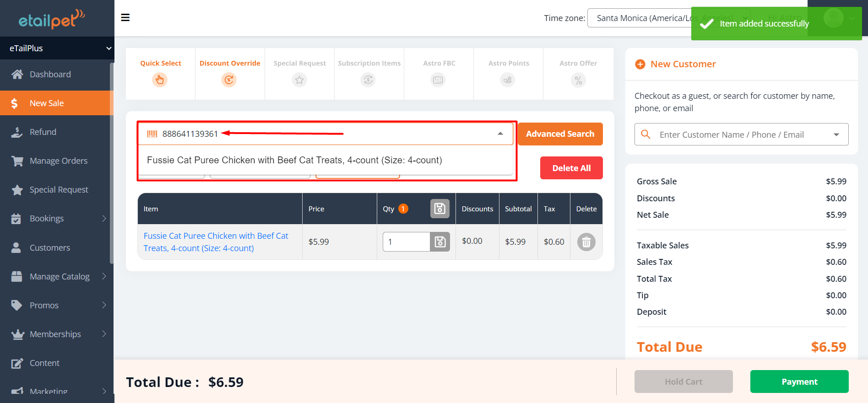Screen dimensions: 868x403
Task: Open the Dashboard menu item
Action: (50, 74)
